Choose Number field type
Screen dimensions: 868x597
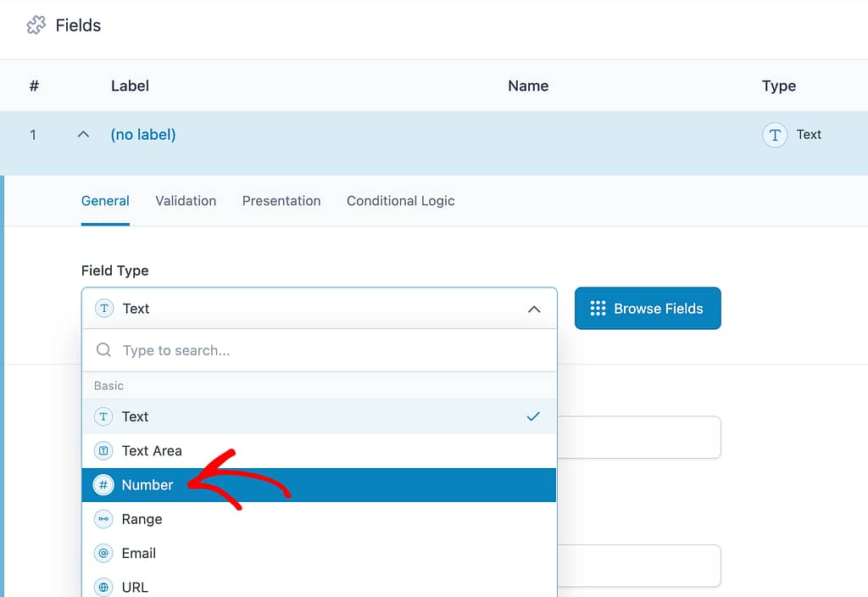319,485
